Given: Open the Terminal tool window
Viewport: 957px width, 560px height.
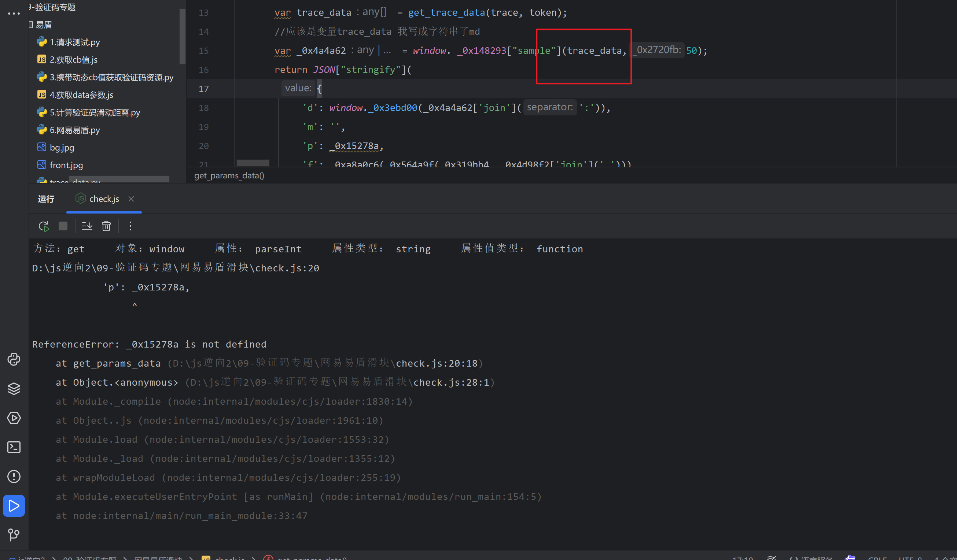Looking at the screenshot, I should point(14,447).
